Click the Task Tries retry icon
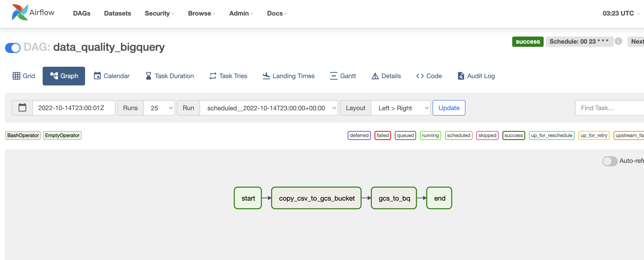Image resolution: width=644 pixels, height=260 pixels. click(213, 76)
